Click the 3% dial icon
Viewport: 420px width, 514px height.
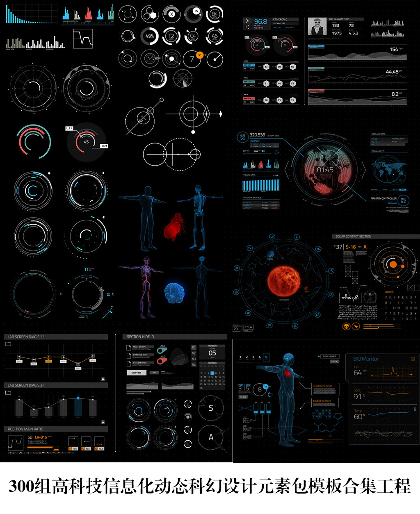(193, 14)
